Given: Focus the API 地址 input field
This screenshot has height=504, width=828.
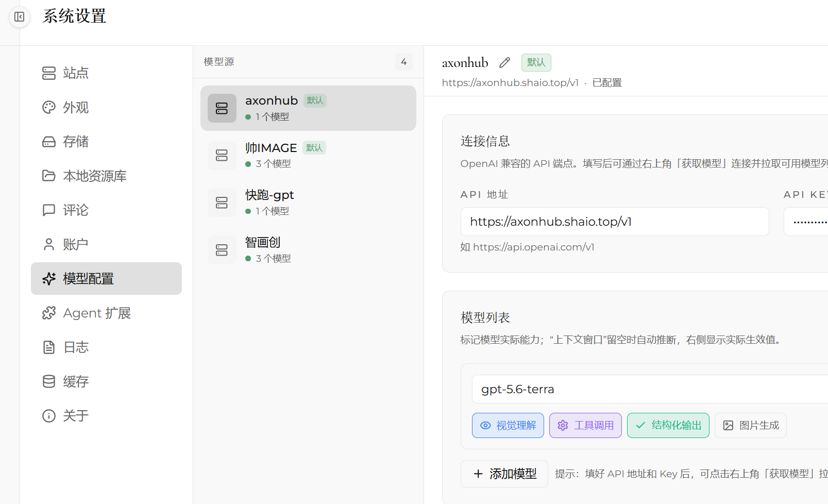Looking at the screenshot, I should pyautogui.click(x=615, y=222).
